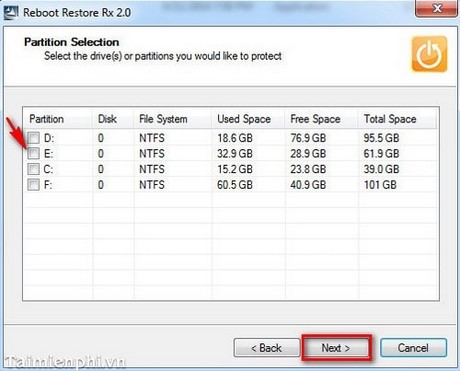Check the D: partition checkbox
460x371 pixels.
[33, 138]
